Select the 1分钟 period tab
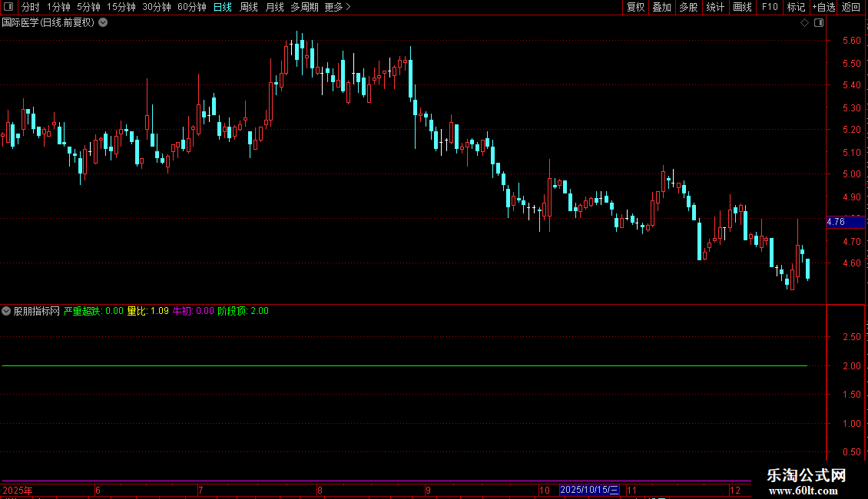 coord(58,7)
